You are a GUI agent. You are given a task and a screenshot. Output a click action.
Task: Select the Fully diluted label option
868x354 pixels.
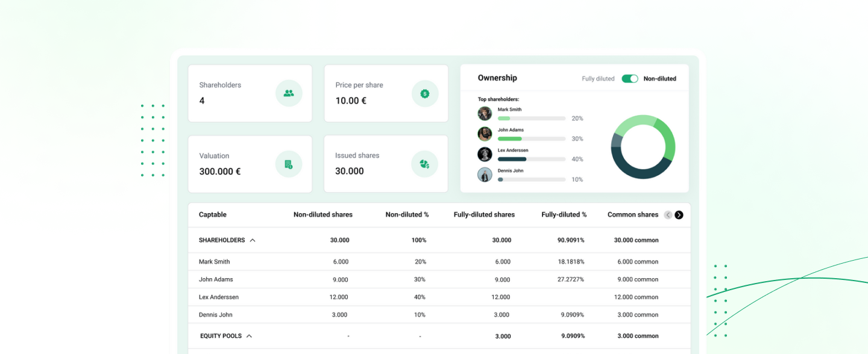(598, 79)
